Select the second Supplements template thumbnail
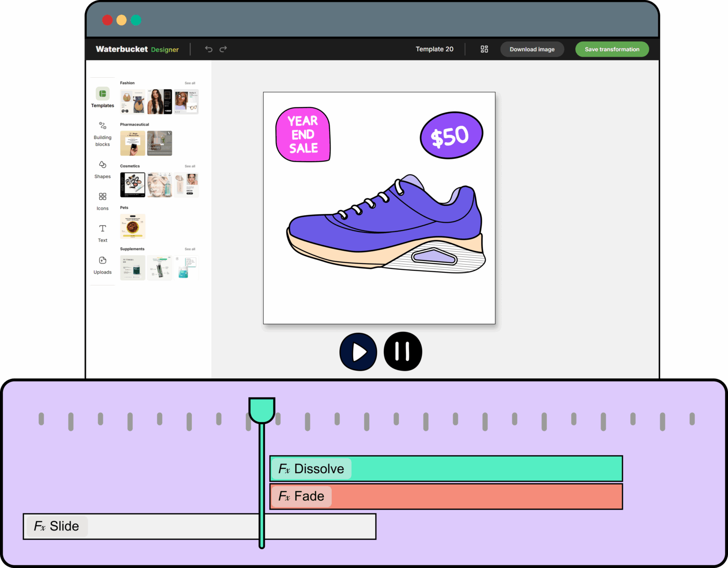The height and width of the screenshot is (568, 728). [x=160, y=268]
